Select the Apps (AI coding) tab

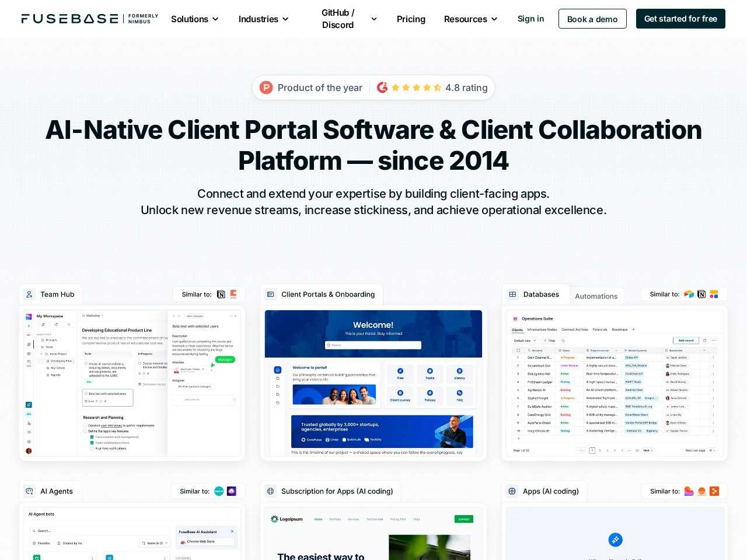(544, 491)
